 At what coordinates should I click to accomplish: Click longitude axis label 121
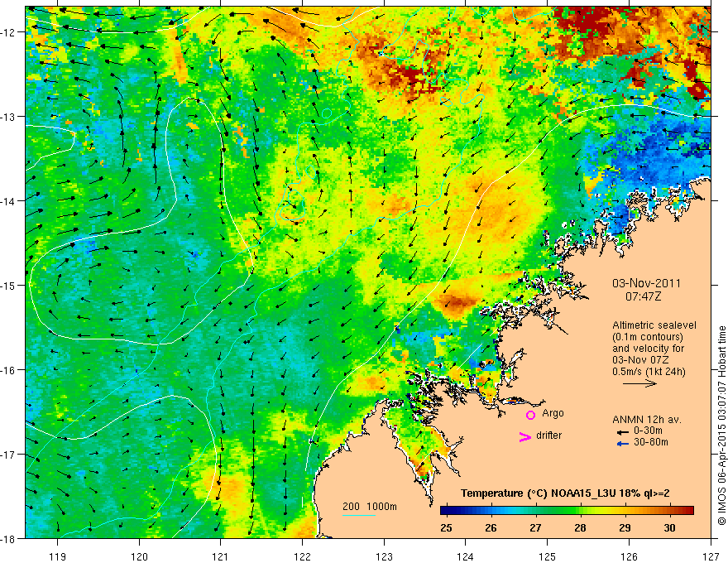pyautogui.click(x=221, y=556)
